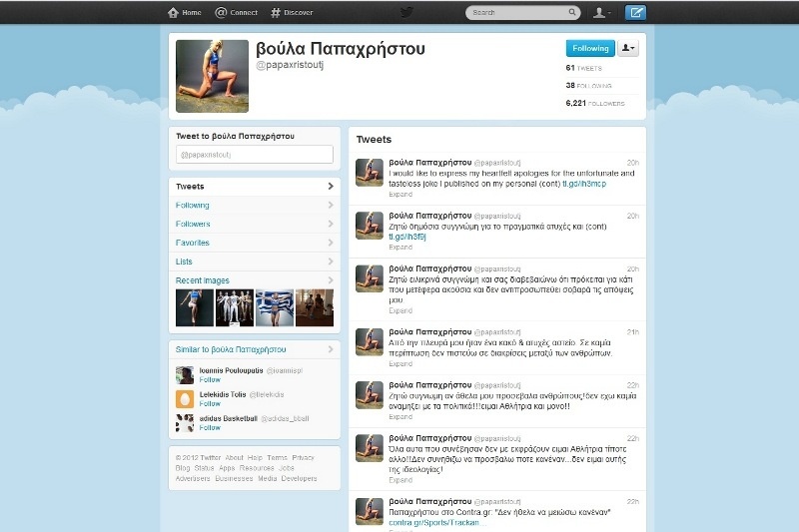Viewport: 799px width, 532px height.
Task: Open footer Resources link
Action: pyautogui.click(x=257, y=468)
